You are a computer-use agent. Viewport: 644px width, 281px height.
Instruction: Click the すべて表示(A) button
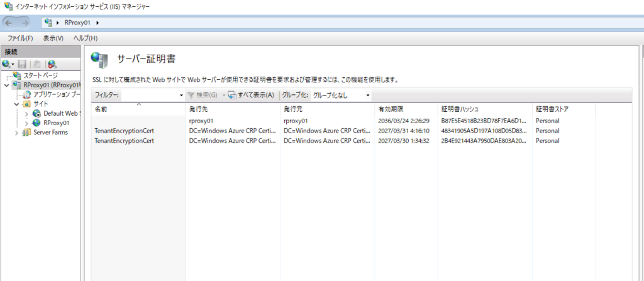(x=252, y=96)
